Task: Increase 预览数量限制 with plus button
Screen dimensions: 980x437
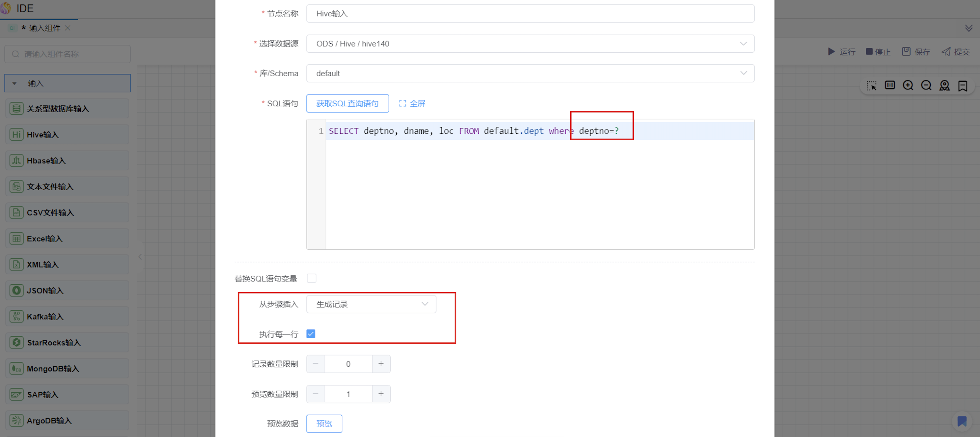Action: pyautogui.click(x=381, y=394)
